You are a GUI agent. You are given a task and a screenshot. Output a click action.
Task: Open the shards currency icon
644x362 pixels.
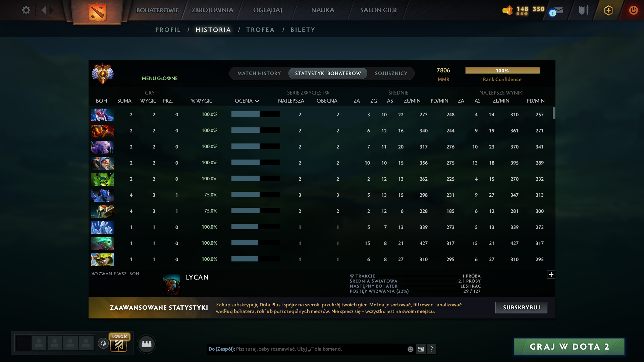[x=508, y=10]
